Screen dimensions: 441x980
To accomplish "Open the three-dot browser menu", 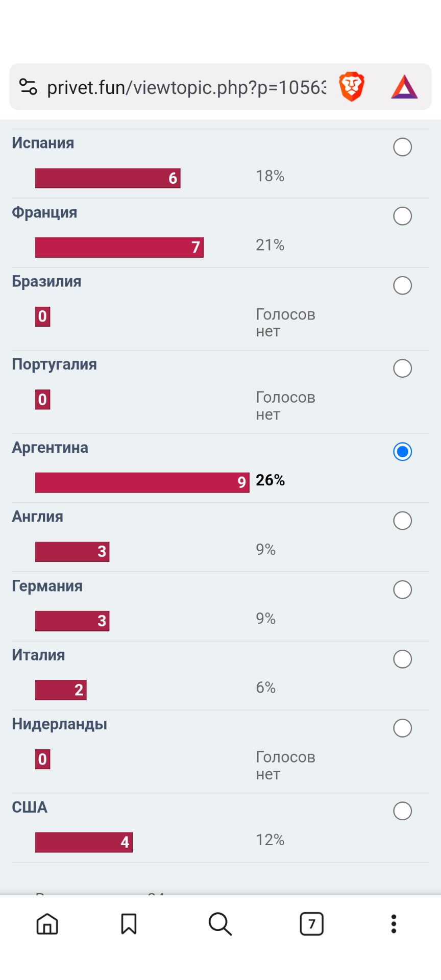I will point(394,924).
